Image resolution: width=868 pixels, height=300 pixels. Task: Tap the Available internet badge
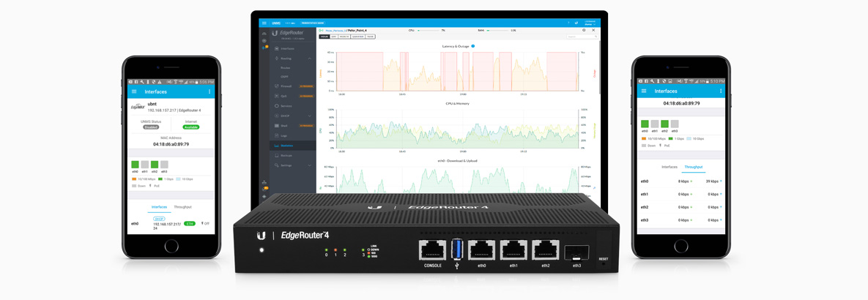191,127
